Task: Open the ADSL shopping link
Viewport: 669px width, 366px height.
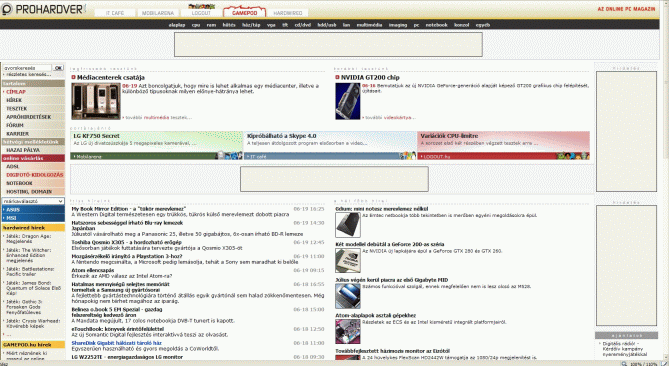Action: (13, 167)
